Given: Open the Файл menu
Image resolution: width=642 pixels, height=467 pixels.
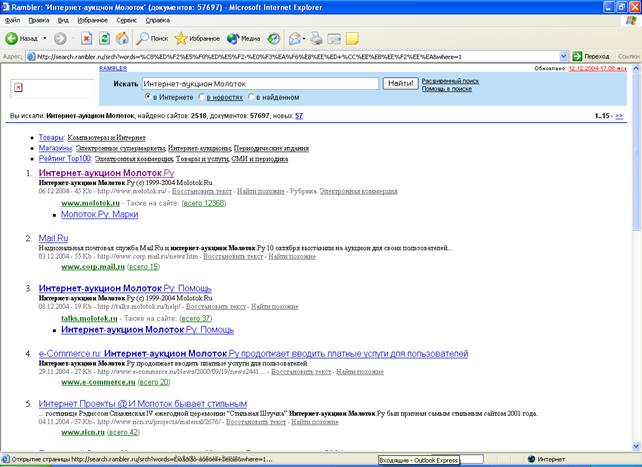Looking at the screenshot, I should [x=12, y=20].
